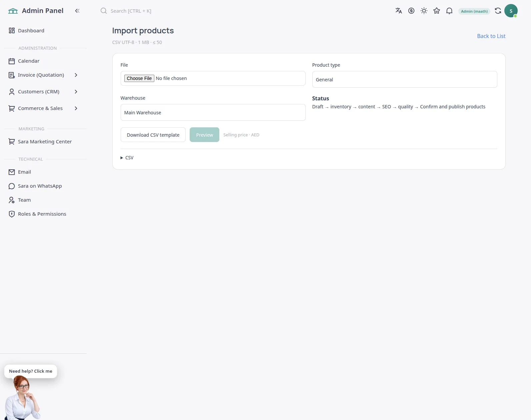Open the user avatar menu
The width and height of the screenshot is (531, 420).
point(511,11)
